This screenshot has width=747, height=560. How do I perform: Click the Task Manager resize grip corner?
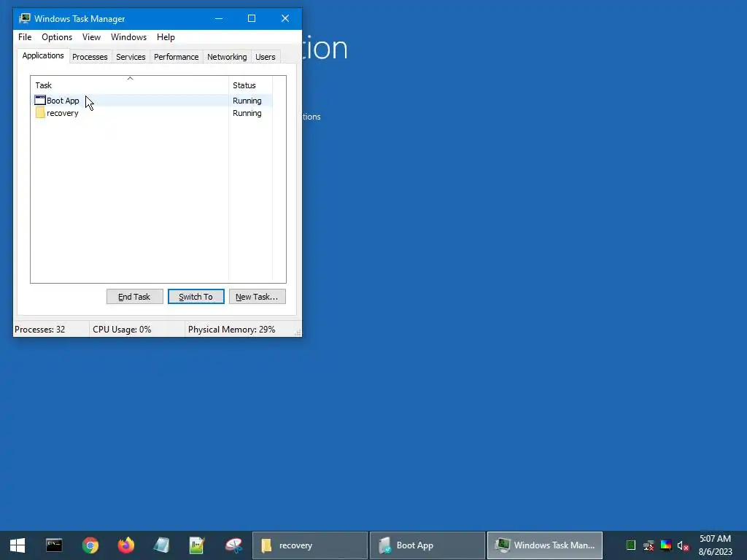point(298,332)
